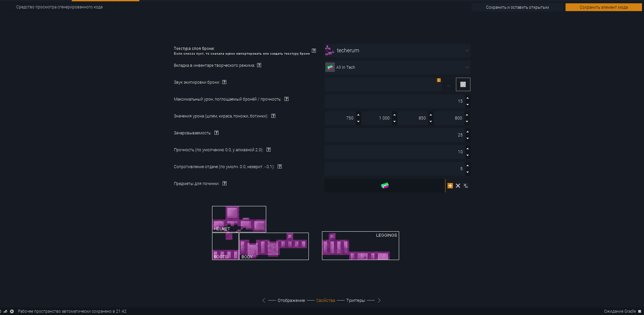Viewport: 644px width, 315px height.
Task: Open help for creative inventory tab field
Action: click(x=259, y=65)
